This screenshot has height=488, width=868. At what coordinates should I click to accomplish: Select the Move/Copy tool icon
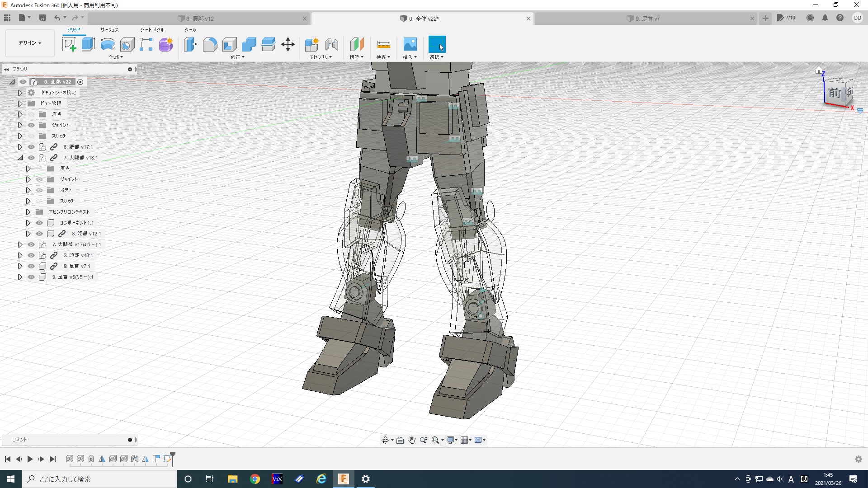tap(288, 44)
